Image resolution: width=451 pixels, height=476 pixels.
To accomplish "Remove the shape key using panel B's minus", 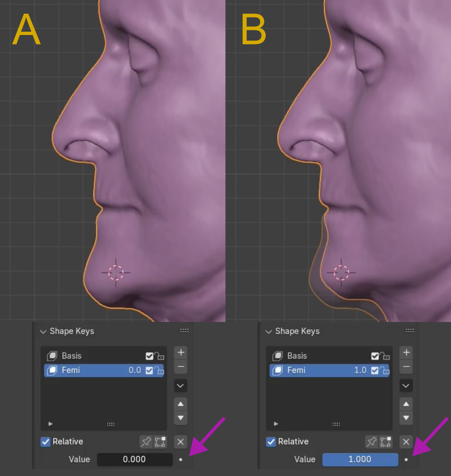I will (x=406, y=367).
